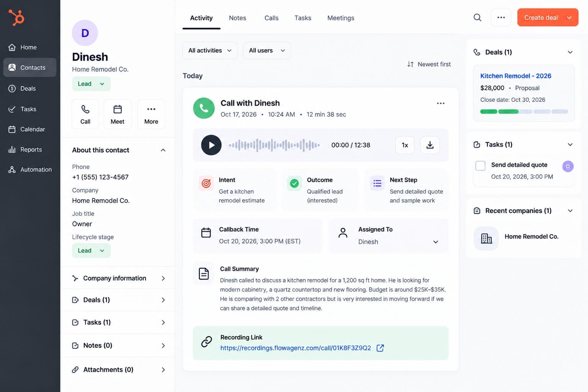Toggle the Newest first sort order
Image resolution: width=588 pixels, height=392 pixels.
point(429,64)
